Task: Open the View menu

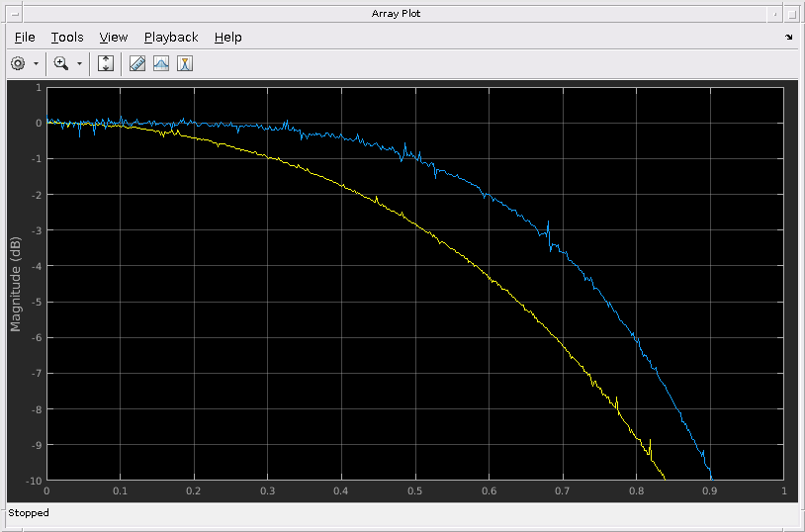Action: [x=114, y=38]
